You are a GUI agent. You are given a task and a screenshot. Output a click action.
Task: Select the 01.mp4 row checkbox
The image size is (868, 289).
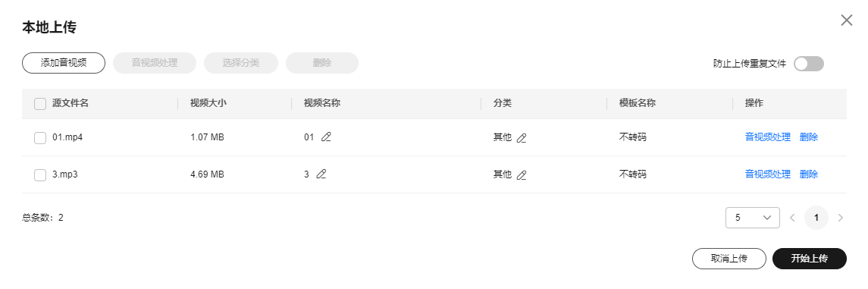[x=40, y=137]
